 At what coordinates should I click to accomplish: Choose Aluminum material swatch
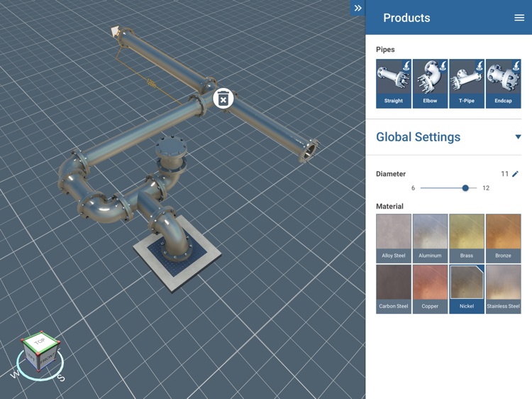click(x=431, y=239)
